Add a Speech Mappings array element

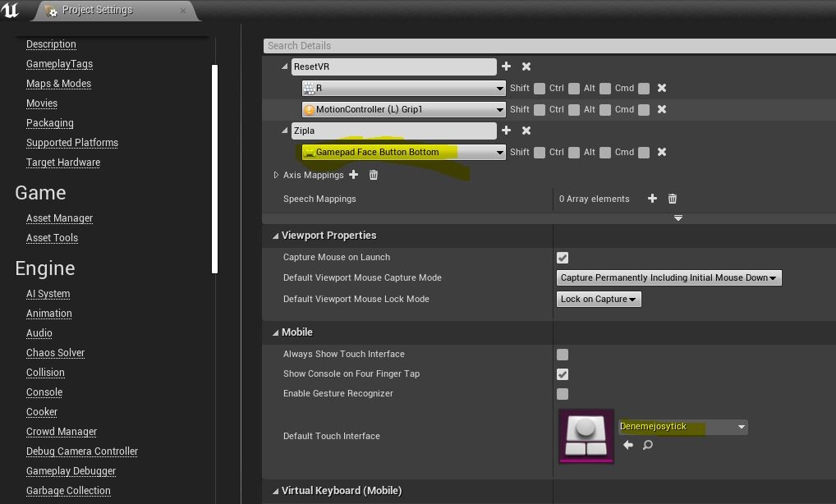pyautogui.click(x=652, y=198)
